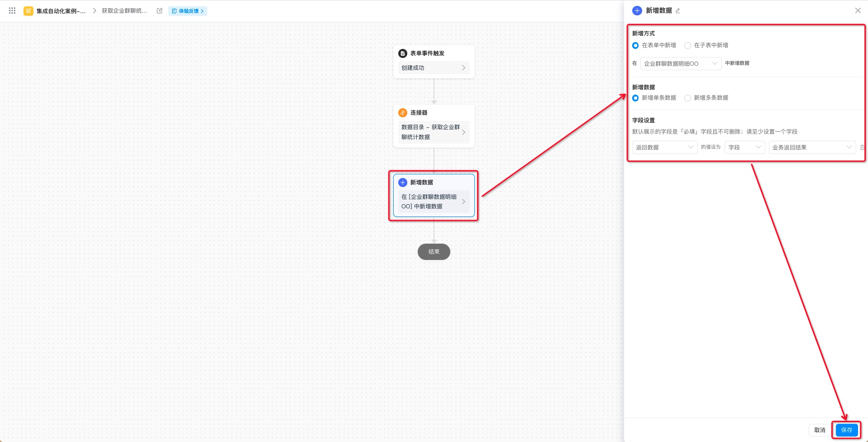The image size is (868, 442).
Task: Click the blue plus icon in panel header
Action: (637, 10)
